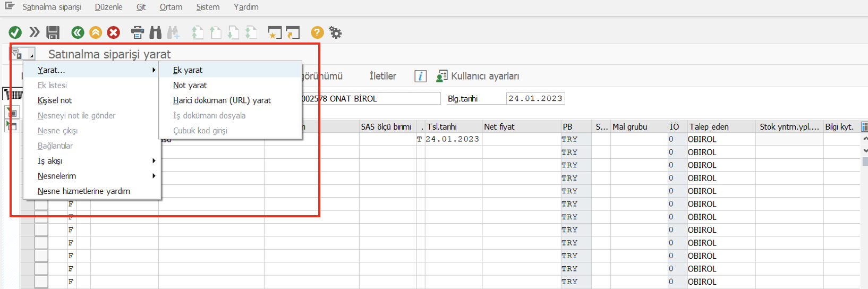Open layout settings gear icon
Image resolution: width=868 pixels, height=289 pixels.
tap(335, 33)
